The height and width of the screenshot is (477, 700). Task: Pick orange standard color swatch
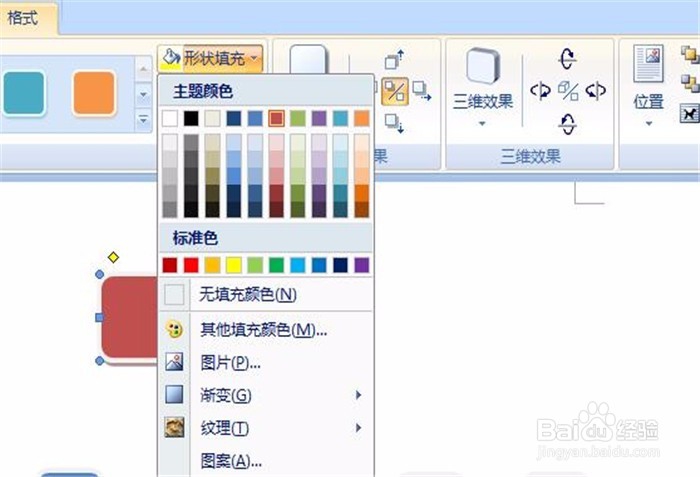[212, 265]
